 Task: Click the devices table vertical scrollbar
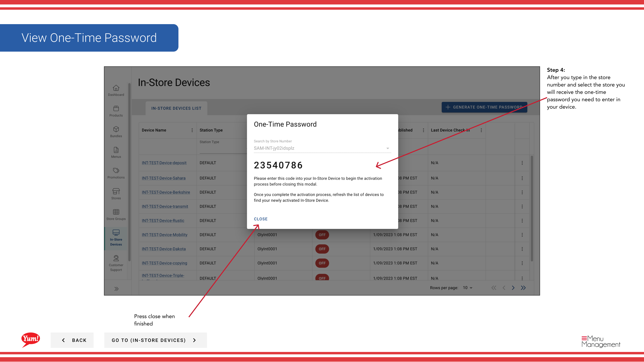coord(532,209)
